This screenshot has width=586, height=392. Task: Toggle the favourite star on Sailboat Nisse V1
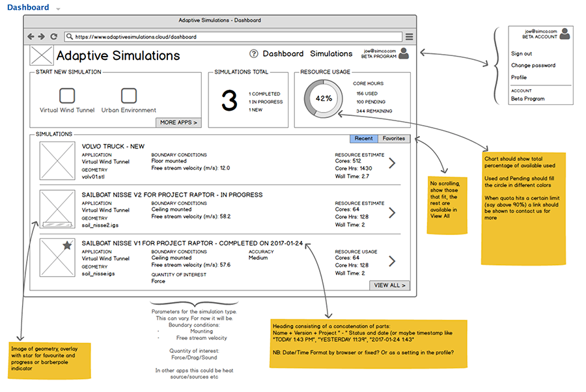67,245
